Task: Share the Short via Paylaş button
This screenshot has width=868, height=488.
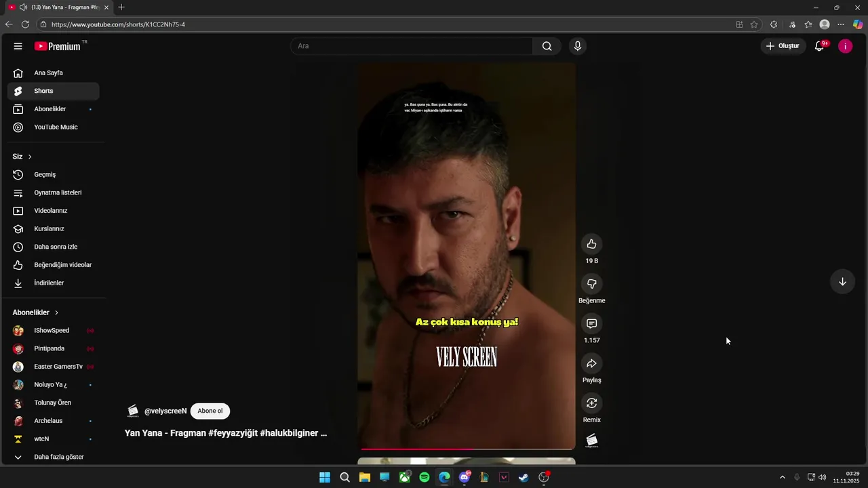Action: coord(591,363)
